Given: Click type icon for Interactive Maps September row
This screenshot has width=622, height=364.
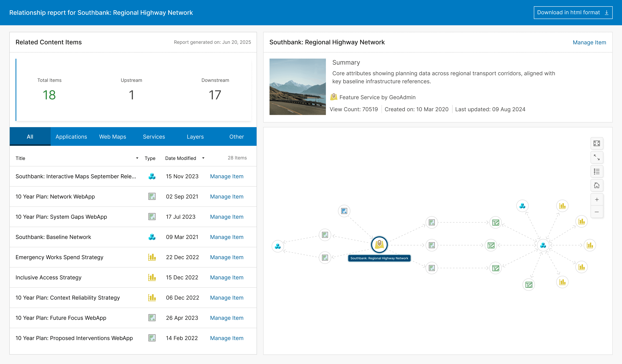Looking at the screenshot, I should click(x=152, y=176).
